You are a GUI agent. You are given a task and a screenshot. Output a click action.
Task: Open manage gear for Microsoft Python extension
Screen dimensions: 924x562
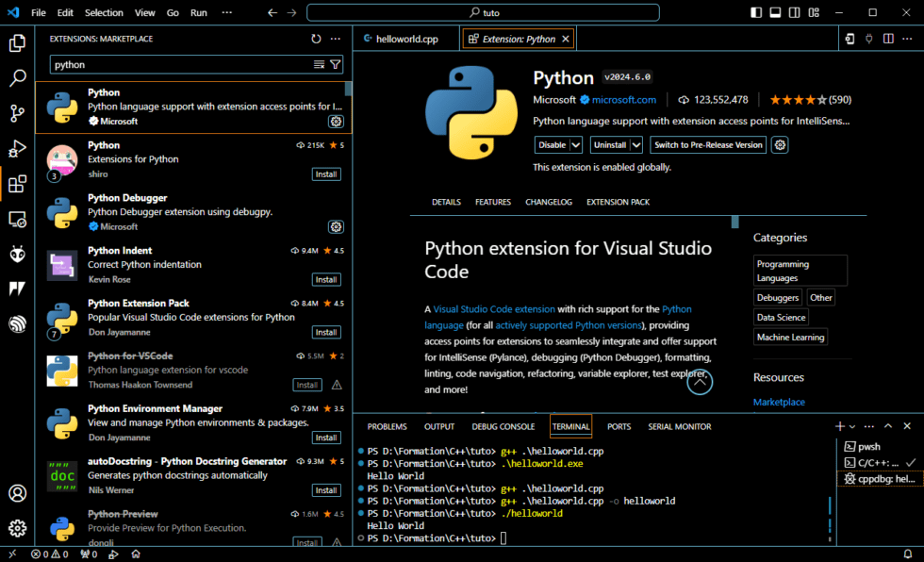pyautogui.click(x=336, y=122)
